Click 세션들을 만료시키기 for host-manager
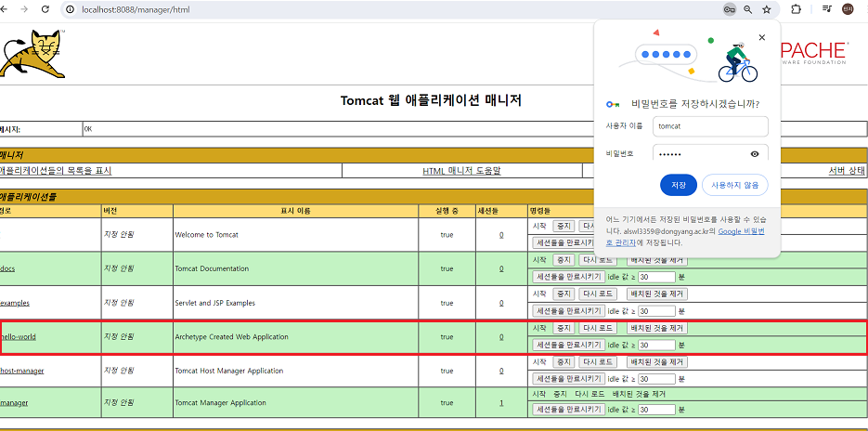The width and height of the screenshot is (868, 431). [568, 379]
